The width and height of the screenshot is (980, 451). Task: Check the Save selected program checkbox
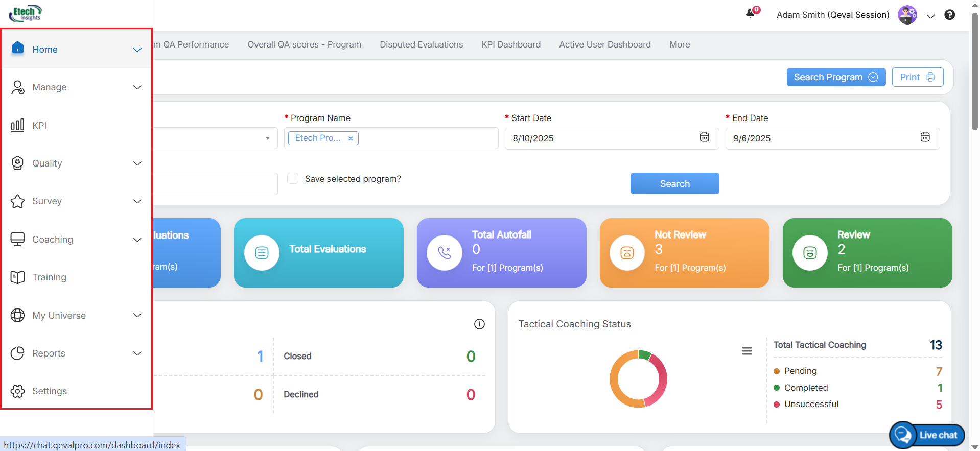tap(293, 178)
